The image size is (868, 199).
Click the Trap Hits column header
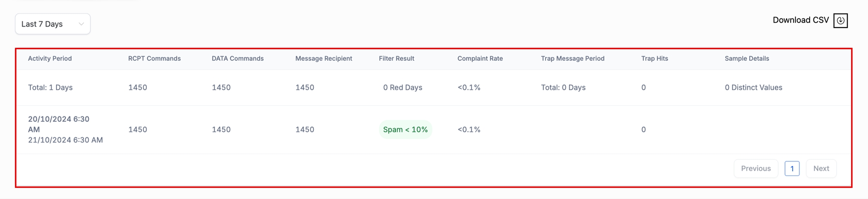click(x=655, y=58)
